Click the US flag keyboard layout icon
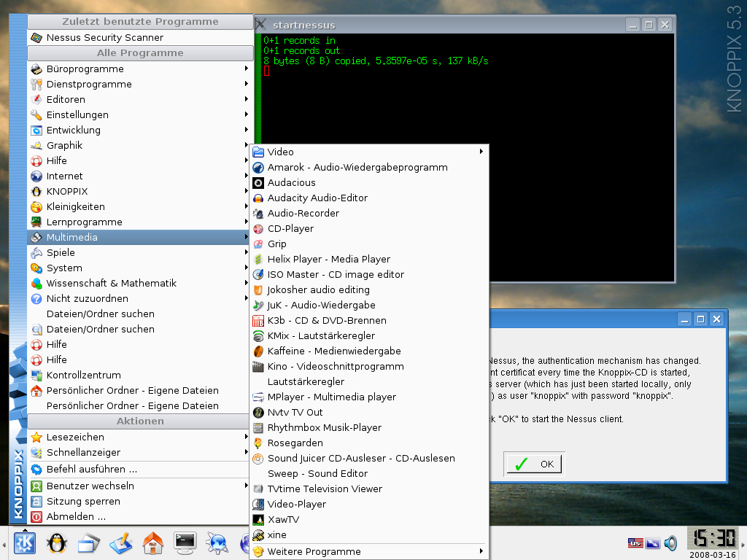Viewport: 747px width, 560px height. coord(635,542)
